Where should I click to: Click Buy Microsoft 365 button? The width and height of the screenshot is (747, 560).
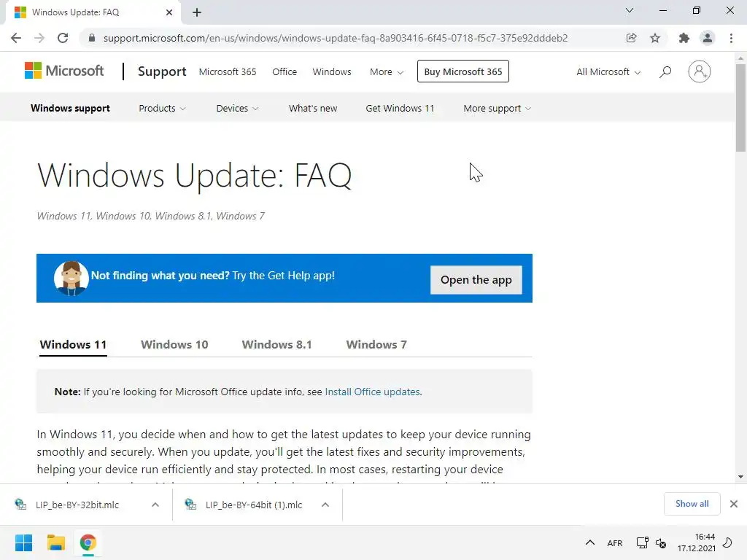click(463, 71)
